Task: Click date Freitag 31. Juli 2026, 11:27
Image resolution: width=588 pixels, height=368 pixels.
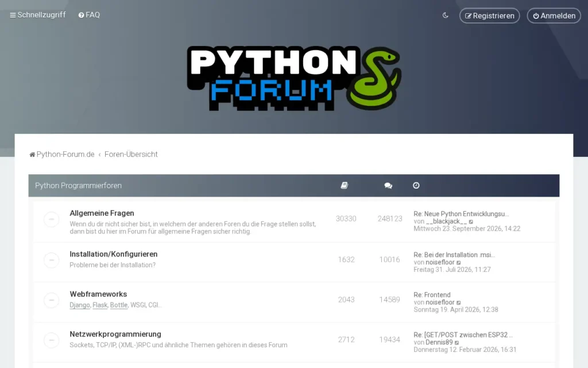Action: point(452,270)
